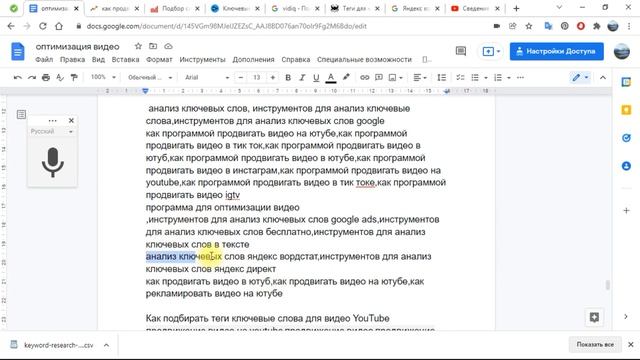The width and height of the screenshot is (640, 360).
Task: Insert a checklist
Action: [460, 78]
